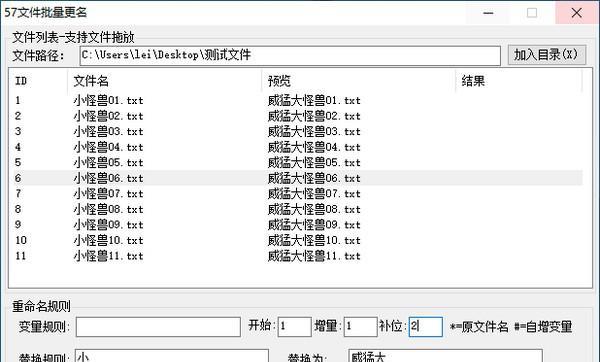Select file 小怪兽01.txt
Image resolution: width=600 pixels, height=362 pixels.
tap(108, 101)
